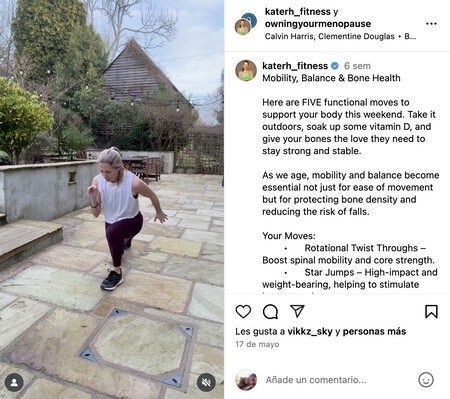Click the header stacked profile avatars
The image size is (450, 399).
[x=246, y=24]
